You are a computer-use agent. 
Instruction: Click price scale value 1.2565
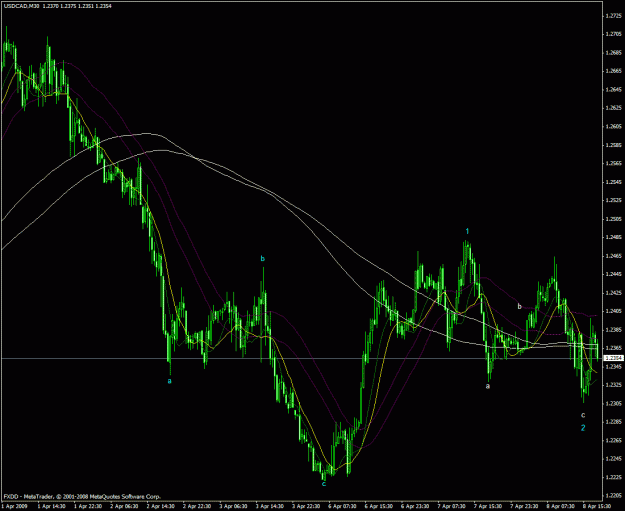tap(611, 163)
